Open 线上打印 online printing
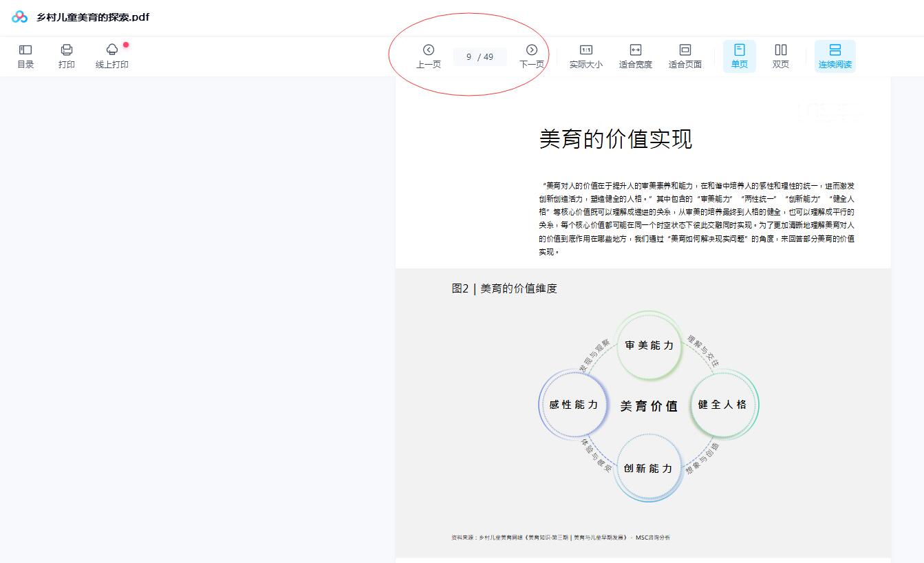The image size is (924, 563). [111, 56]
